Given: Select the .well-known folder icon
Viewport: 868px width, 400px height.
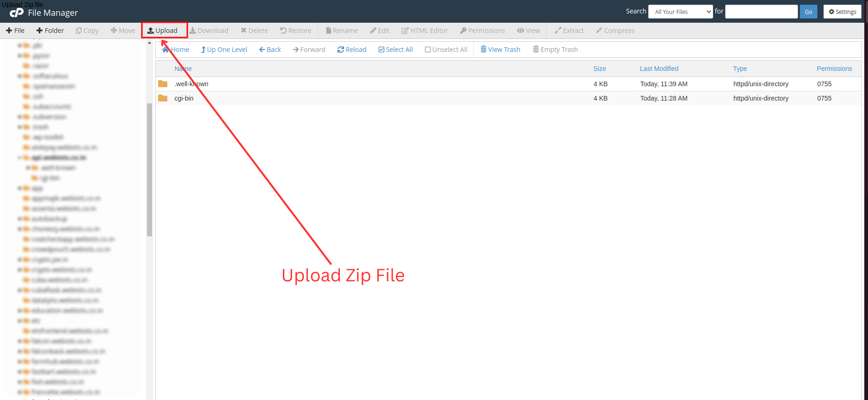Looking at the screenshot, I should [x=163, y=84].
